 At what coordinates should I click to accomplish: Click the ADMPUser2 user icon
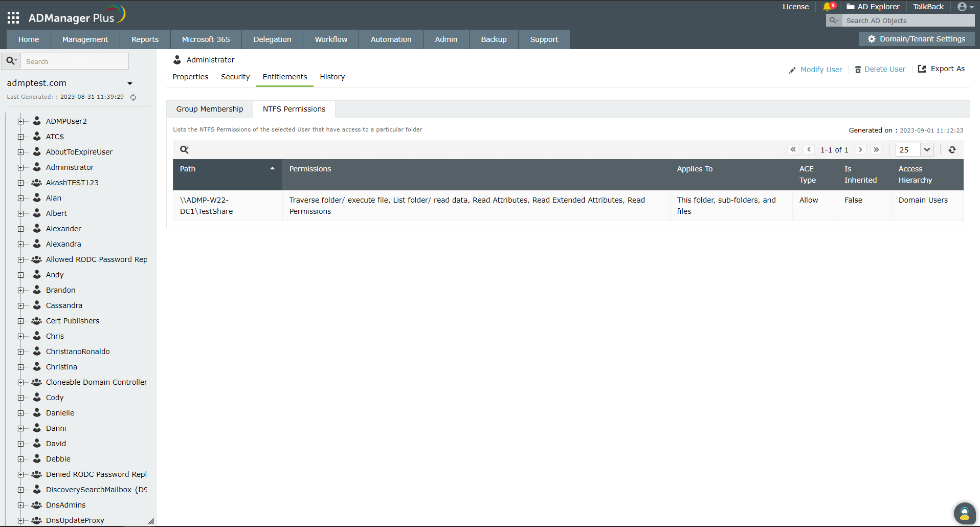coord(37,121)
